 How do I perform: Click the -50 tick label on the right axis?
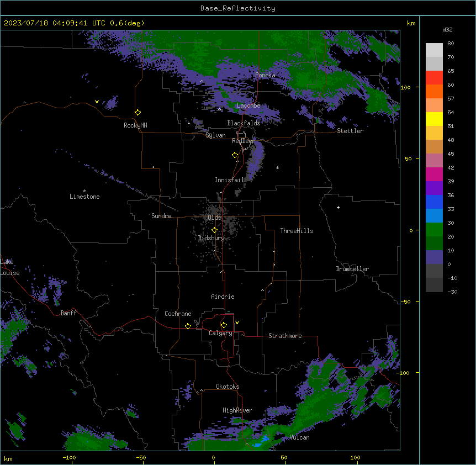pyautogui.click(x=405, y=302)
